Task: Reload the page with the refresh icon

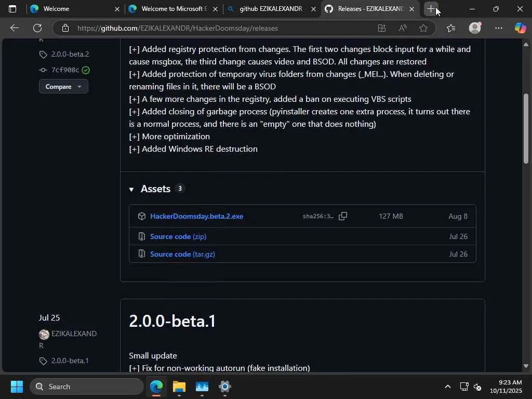Action: click(x=37, y=28)
